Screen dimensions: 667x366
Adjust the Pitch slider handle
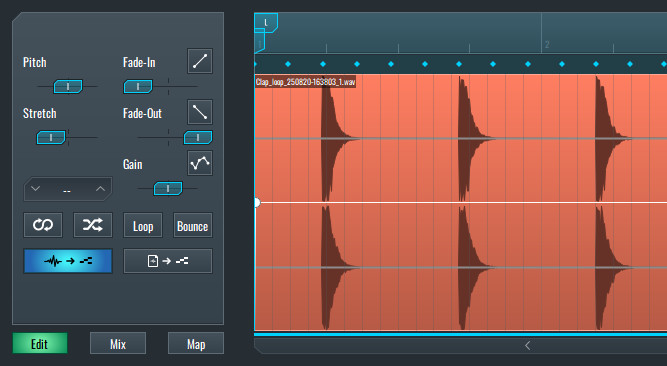click(x=68, y=86)
